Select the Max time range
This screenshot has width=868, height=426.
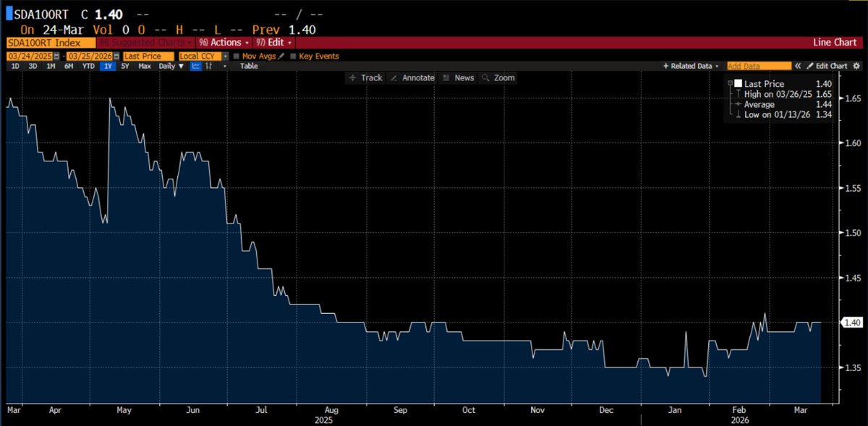145,66
